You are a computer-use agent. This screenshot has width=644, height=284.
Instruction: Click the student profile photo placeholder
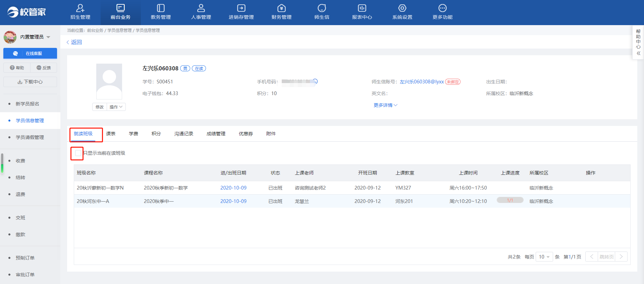pos(109,81)
